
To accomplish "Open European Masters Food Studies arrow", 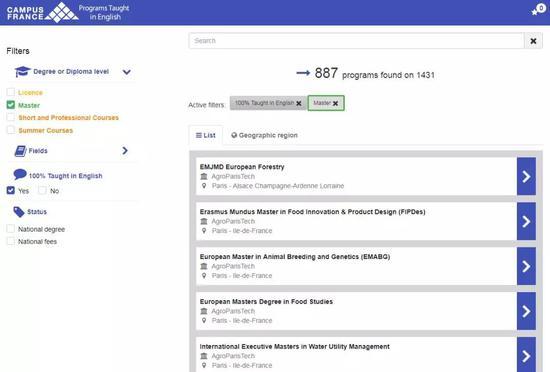I will click(526, 311).
